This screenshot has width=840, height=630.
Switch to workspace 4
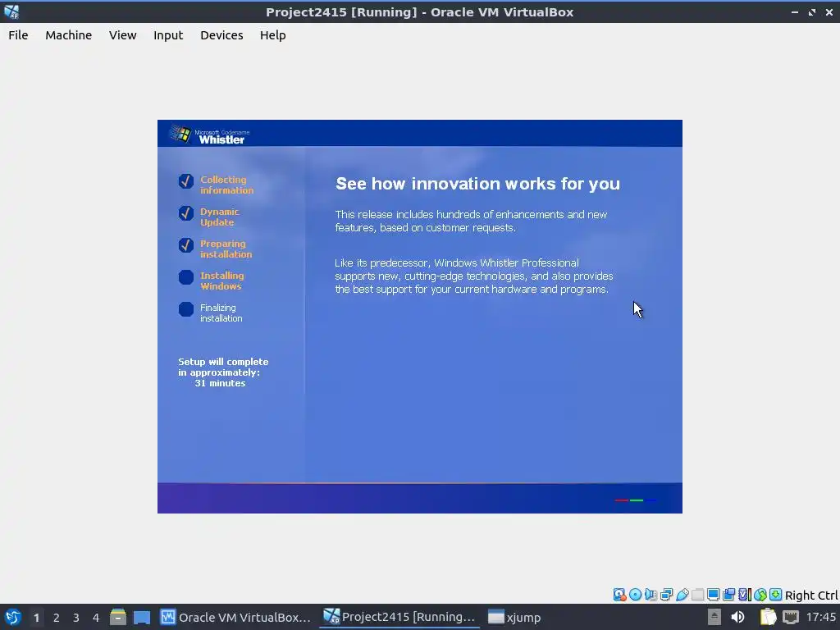click(96, 618)
